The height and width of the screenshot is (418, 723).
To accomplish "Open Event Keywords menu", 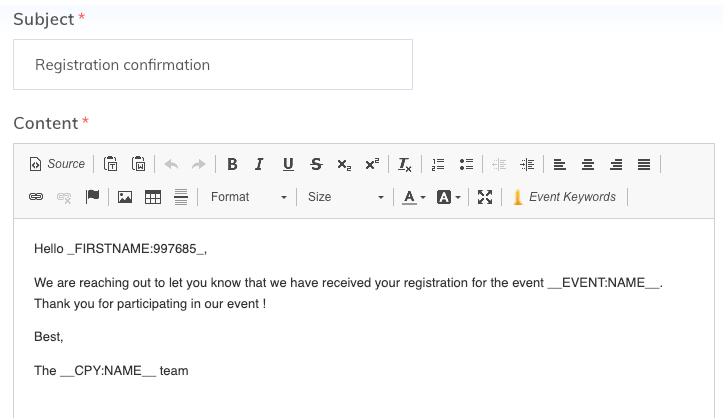I will 564,197.
